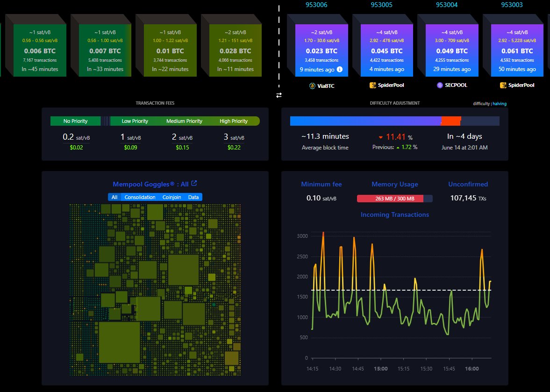The image size is (550, 392).
Task: Click the ViaBTC pool name
Action: click(326, 86)
